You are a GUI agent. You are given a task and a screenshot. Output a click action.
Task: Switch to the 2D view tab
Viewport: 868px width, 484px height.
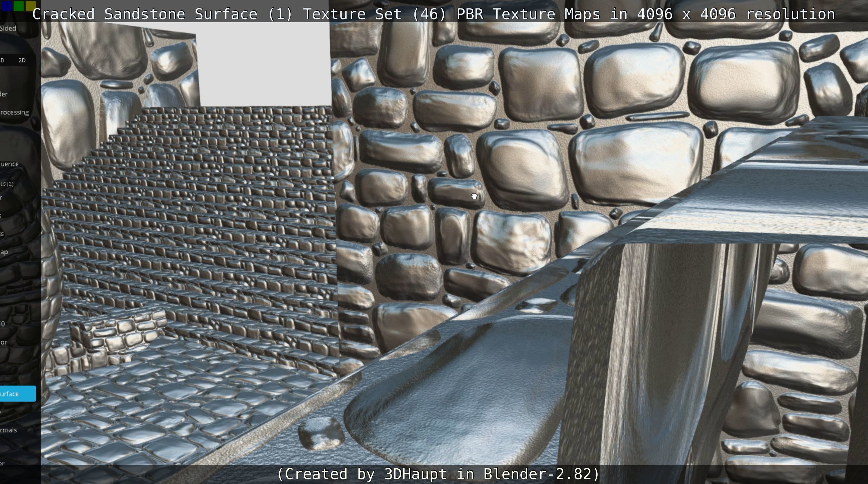22,60
